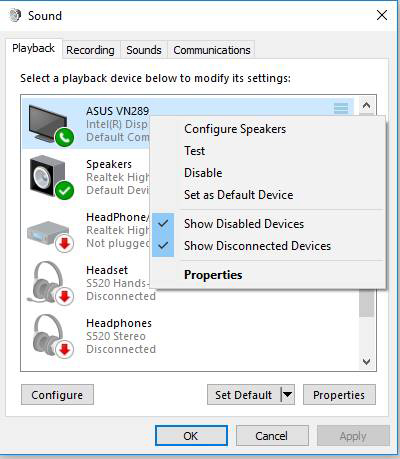Toggle Show Disabled Devices checkmark
The width and height of the screenshot is (400, 459).
163,224
